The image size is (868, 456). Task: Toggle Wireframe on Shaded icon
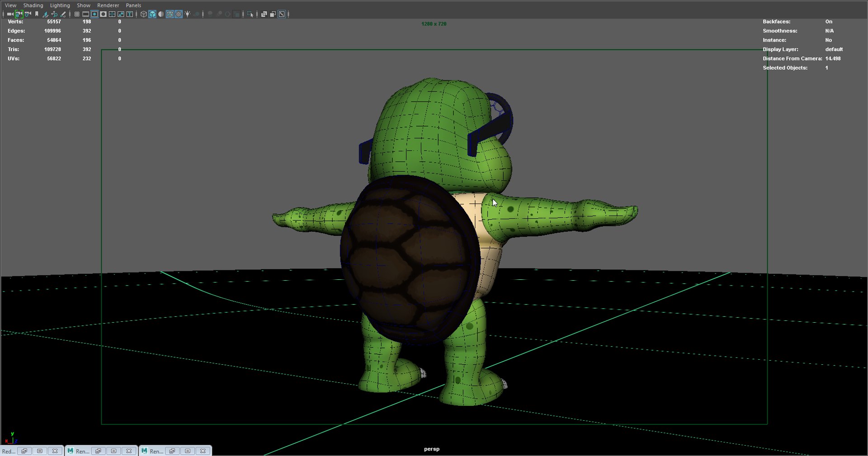point(170,14)
